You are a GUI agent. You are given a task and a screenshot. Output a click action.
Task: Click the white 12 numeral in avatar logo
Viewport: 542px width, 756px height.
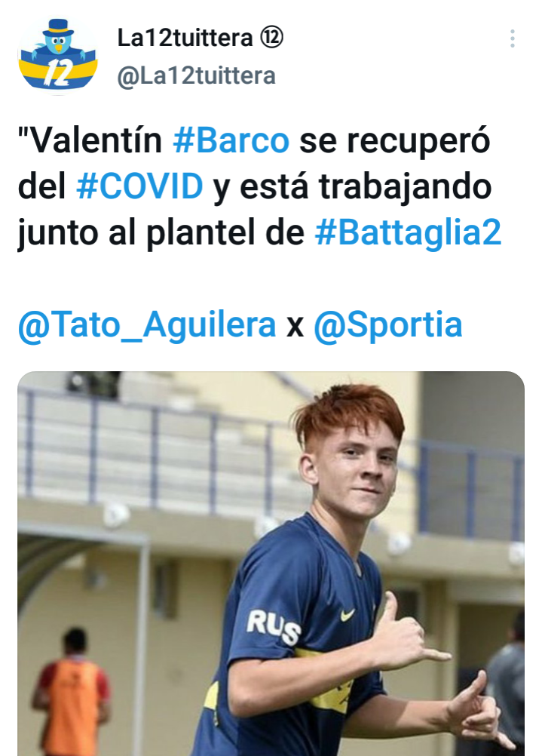point(58,72)
